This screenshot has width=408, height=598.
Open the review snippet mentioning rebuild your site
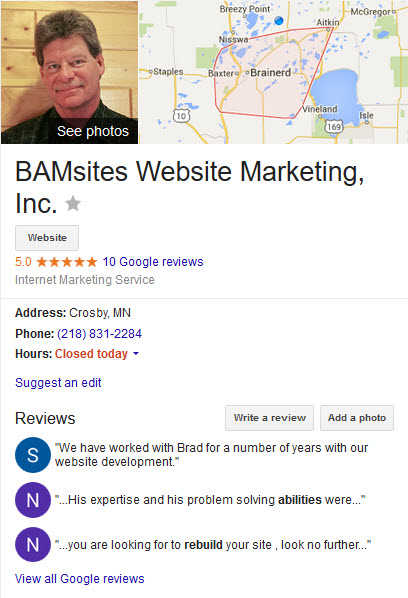pos(213,545)
